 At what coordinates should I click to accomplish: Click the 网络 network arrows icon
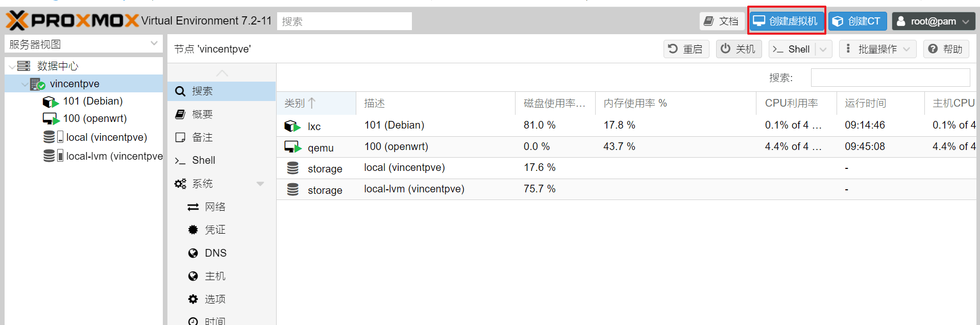click(193, 207)
